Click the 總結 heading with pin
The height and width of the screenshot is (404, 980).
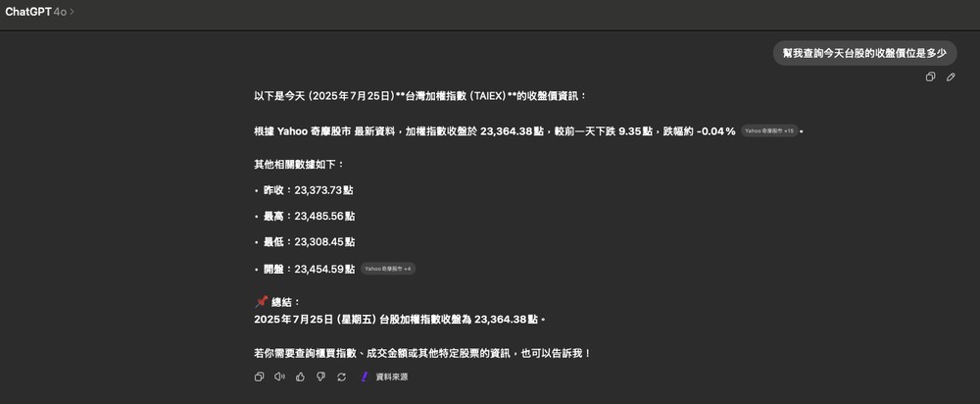(x=277, y=302)
